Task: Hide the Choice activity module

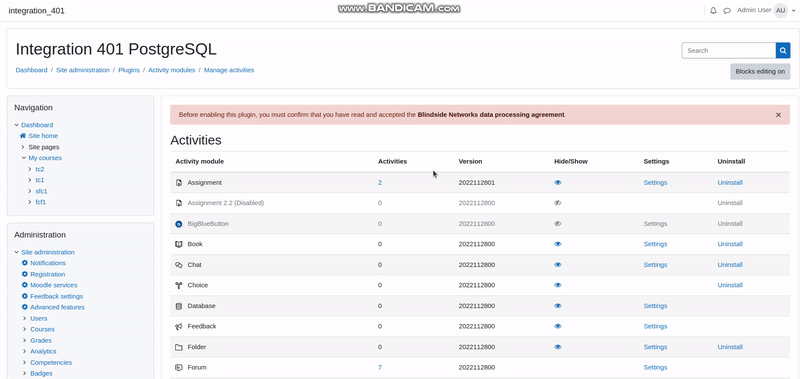Action: 558,285
